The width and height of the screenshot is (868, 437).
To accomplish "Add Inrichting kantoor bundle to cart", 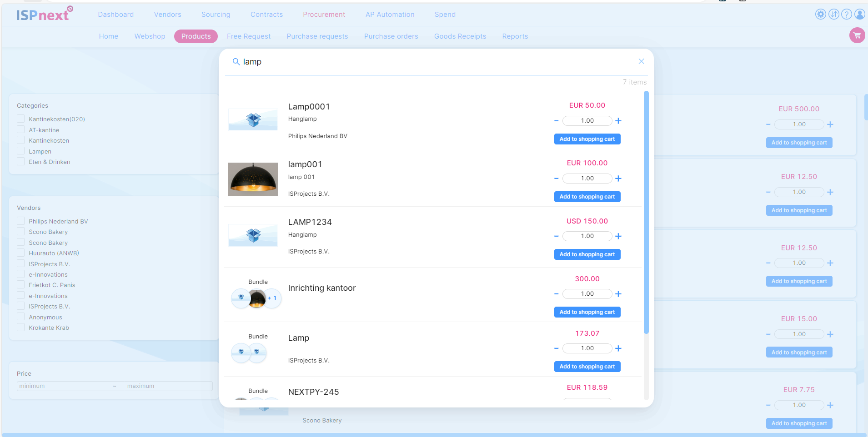I will [587, 312].
